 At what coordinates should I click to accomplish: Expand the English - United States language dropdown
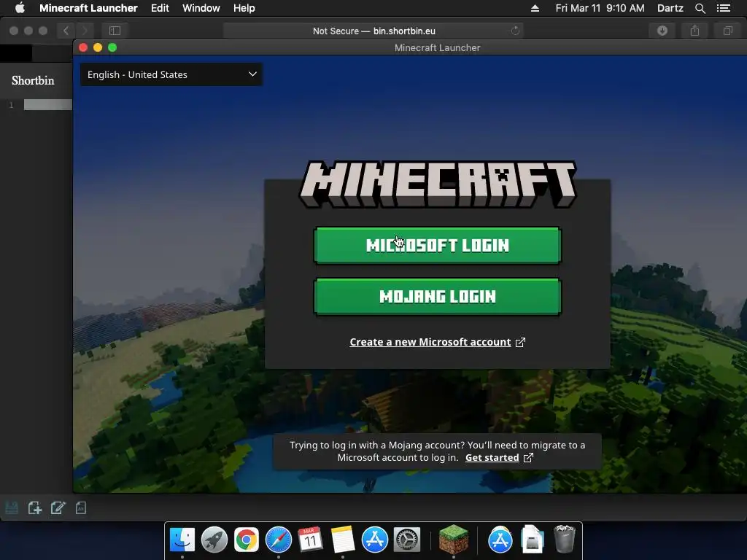coord(171,74)
